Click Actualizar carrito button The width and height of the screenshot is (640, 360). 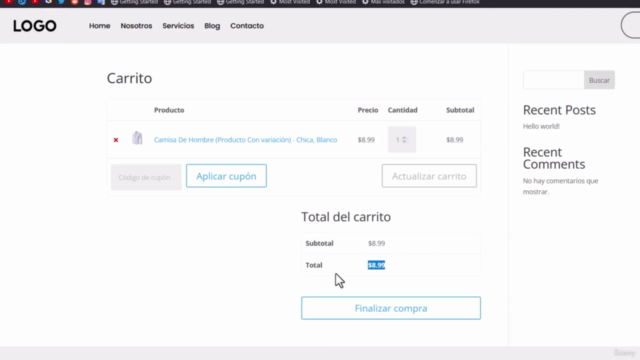click(429, 176)
